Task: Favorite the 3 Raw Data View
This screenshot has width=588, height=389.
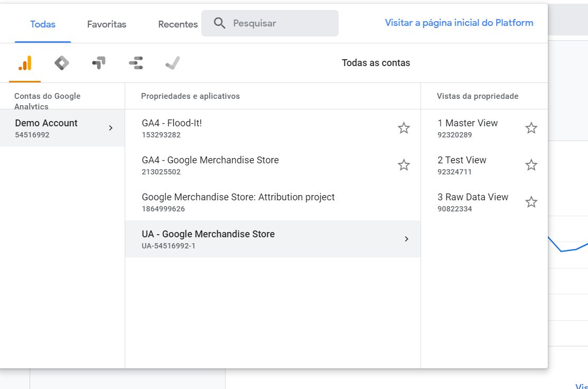Action: pyautogui.click(x=531, y=202)
